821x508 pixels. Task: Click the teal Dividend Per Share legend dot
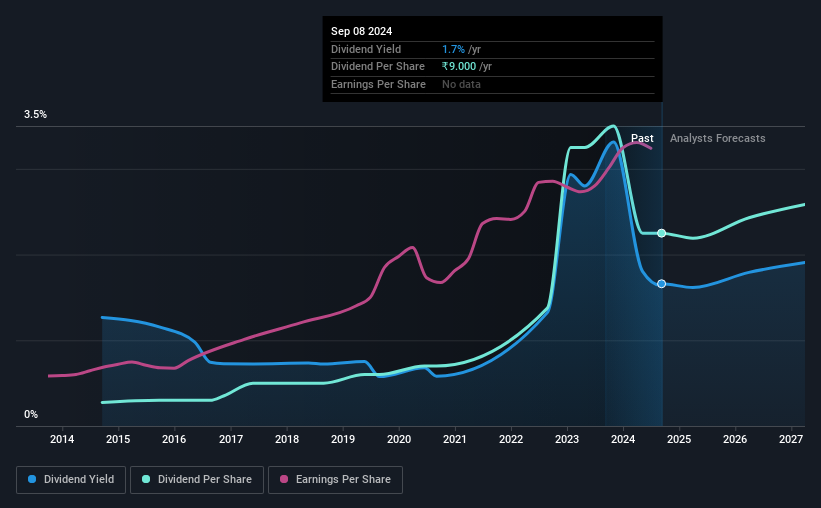tap(146, 479)
